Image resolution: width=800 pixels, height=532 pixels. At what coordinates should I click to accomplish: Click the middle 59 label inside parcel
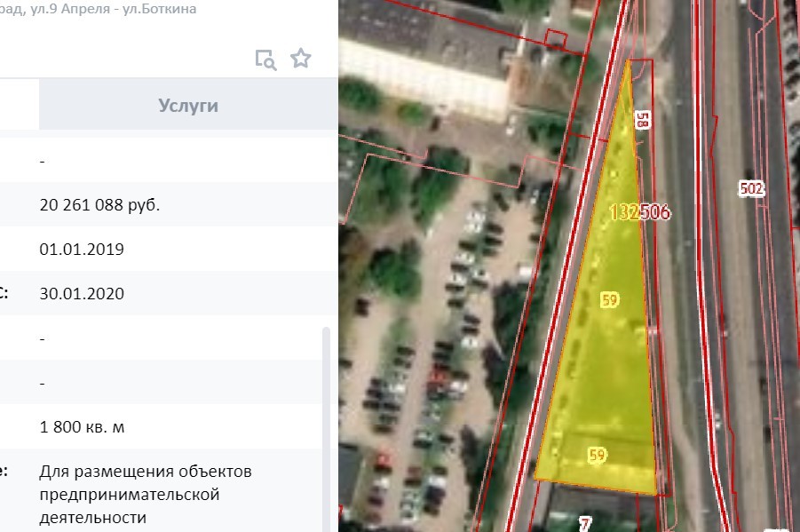(610, 299)
